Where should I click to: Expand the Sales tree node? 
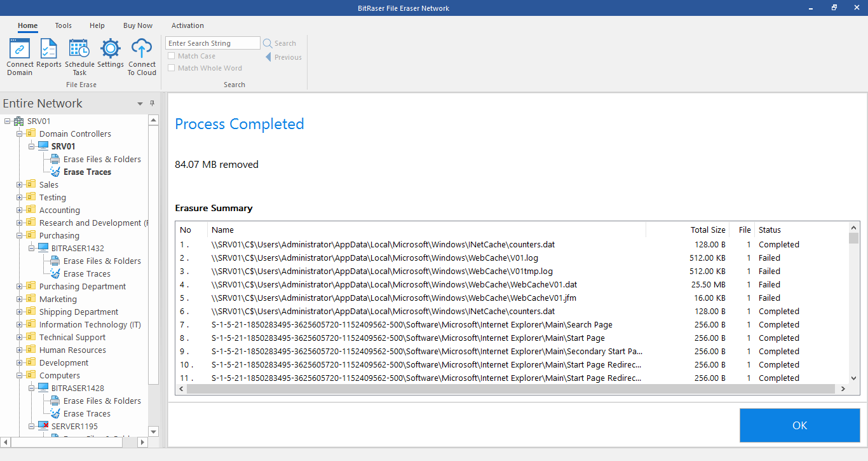19,184
